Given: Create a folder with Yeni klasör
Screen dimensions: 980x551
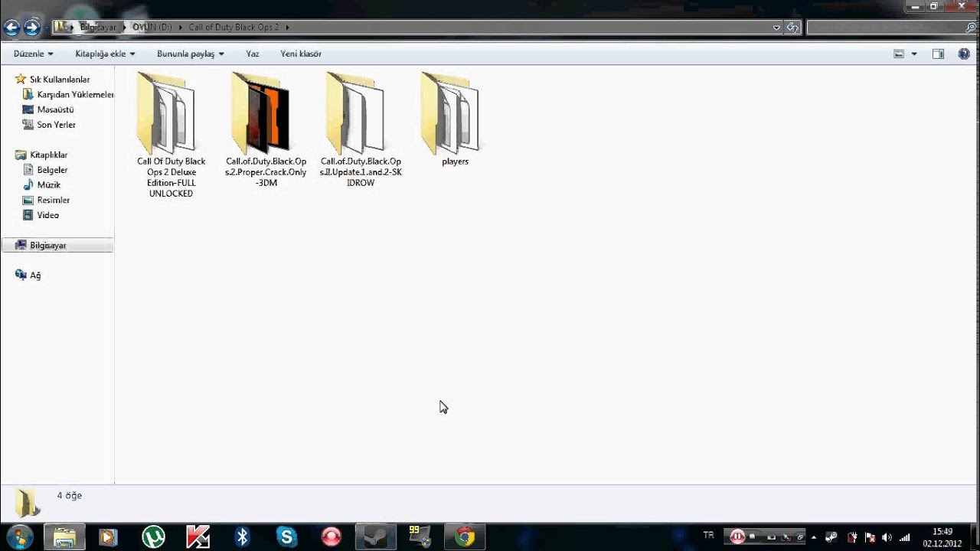Looking at the screenshot, I should tap(301, 54).
